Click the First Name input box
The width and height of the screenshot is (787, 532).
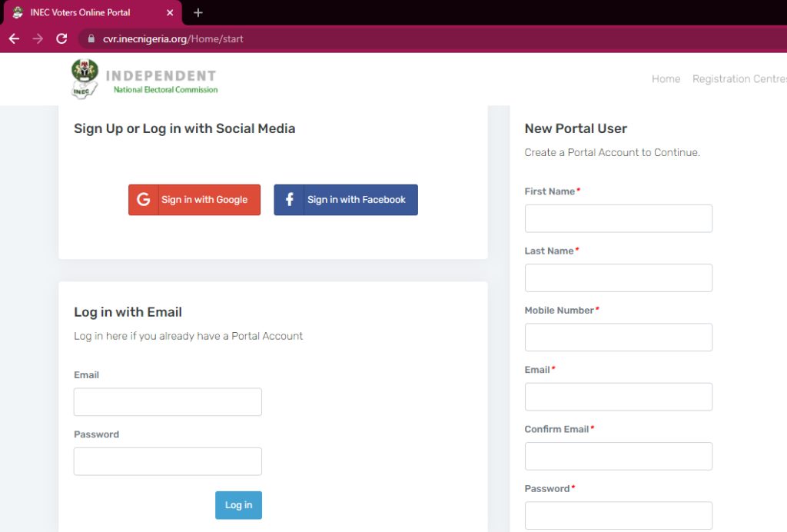(618, 218)
